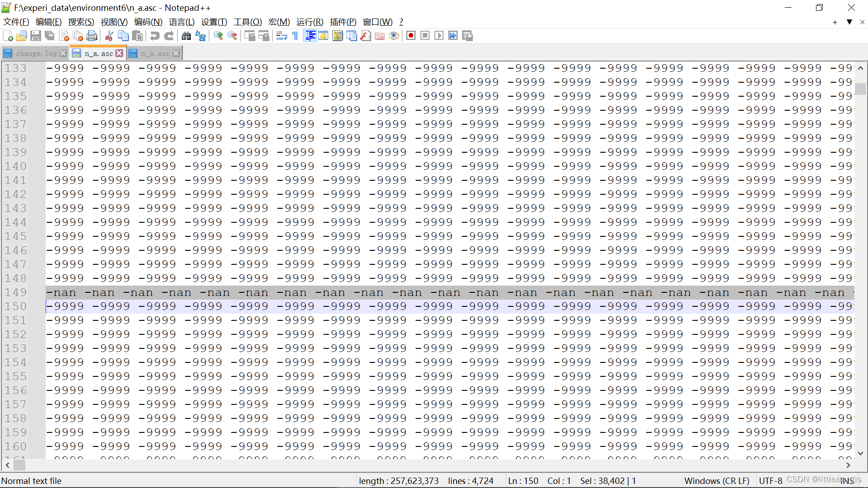Click the New file toolbar icon
The image size is (868, 488).
coord(8,36)
